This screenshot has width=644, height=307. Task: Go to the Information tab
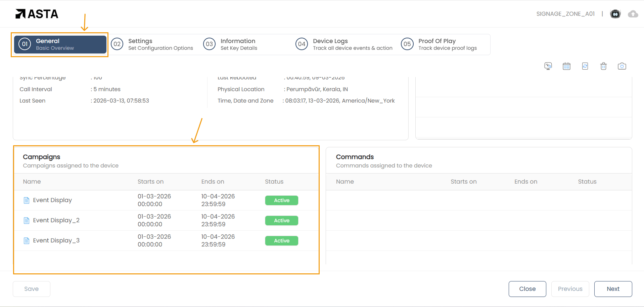pos(238,44)
